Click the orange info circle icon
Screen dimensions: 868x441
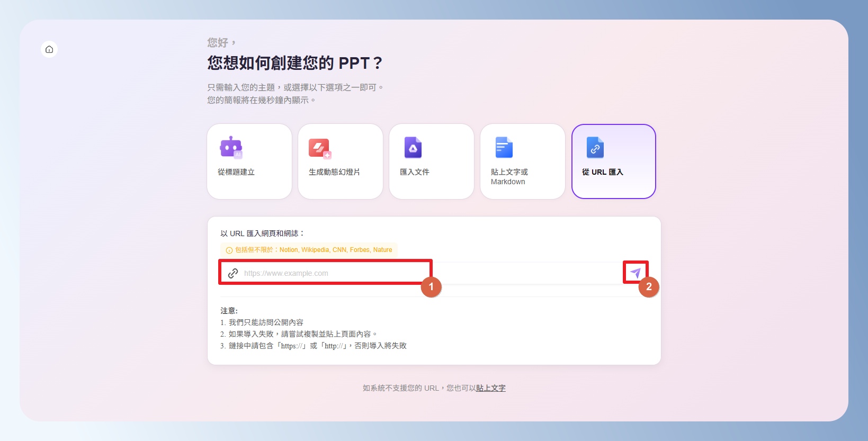[229, 250]
